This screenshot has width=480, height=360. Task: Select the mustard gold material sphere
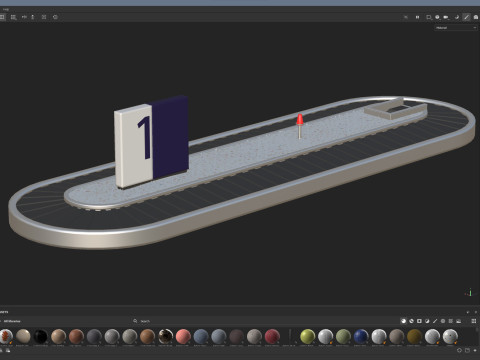point(415,336)
